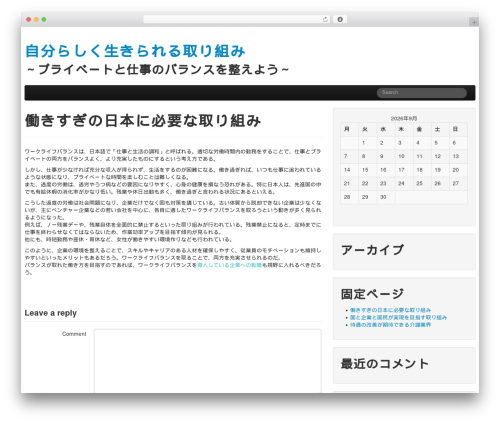Click the calendar month caption 2026年9月
The width and height of the screenshot is (500, 423).
[x=404, y=119]
